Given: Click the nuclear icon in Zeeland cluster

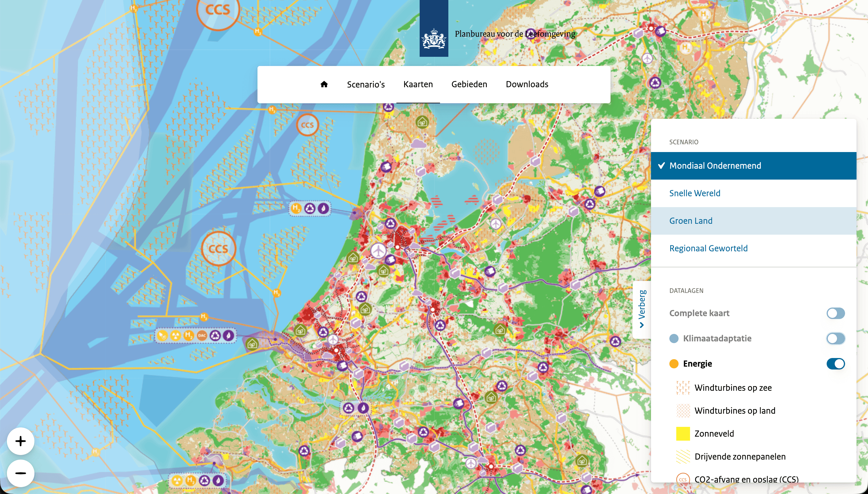Looking at the screenshot, I should click(177, 480).
